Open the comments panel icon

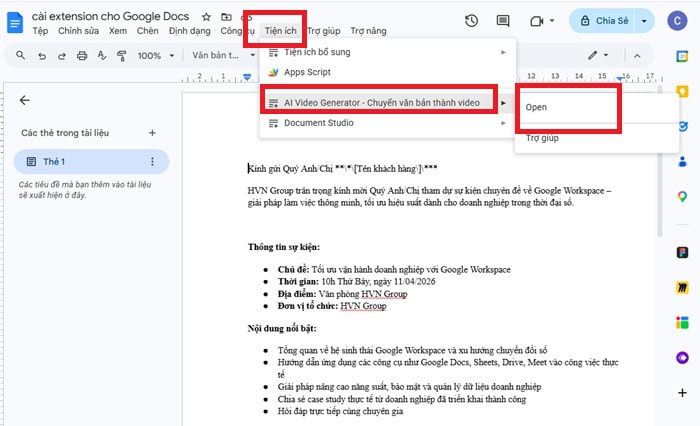click(505, 21)
